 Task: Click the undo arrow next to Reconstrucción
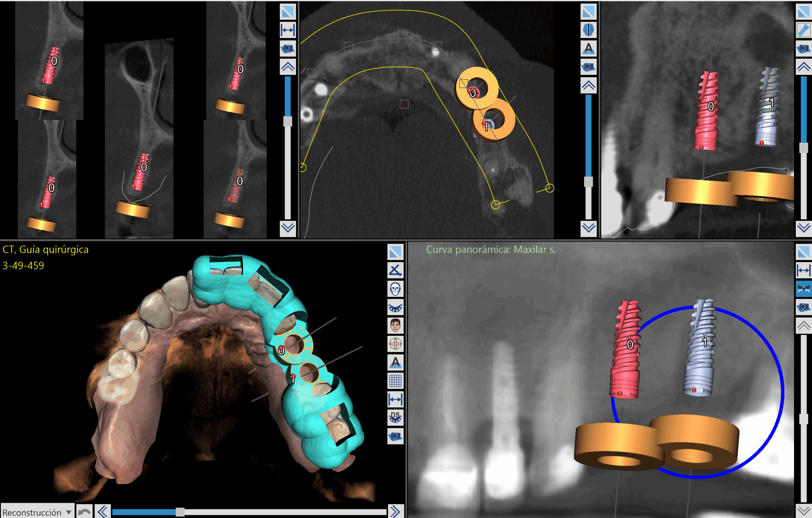(84, 512)
